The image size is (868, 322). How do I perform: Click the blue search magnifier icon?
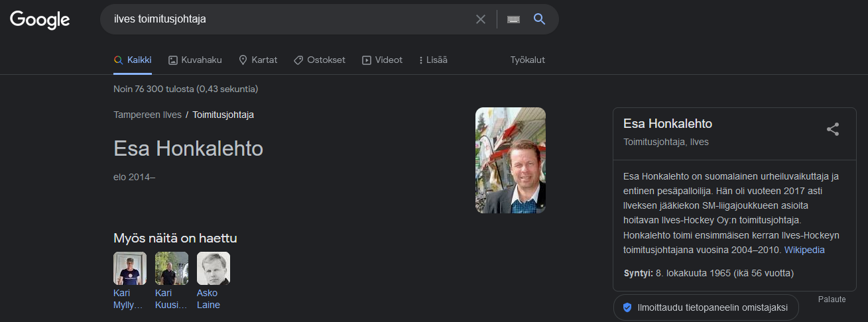[540, 19]
